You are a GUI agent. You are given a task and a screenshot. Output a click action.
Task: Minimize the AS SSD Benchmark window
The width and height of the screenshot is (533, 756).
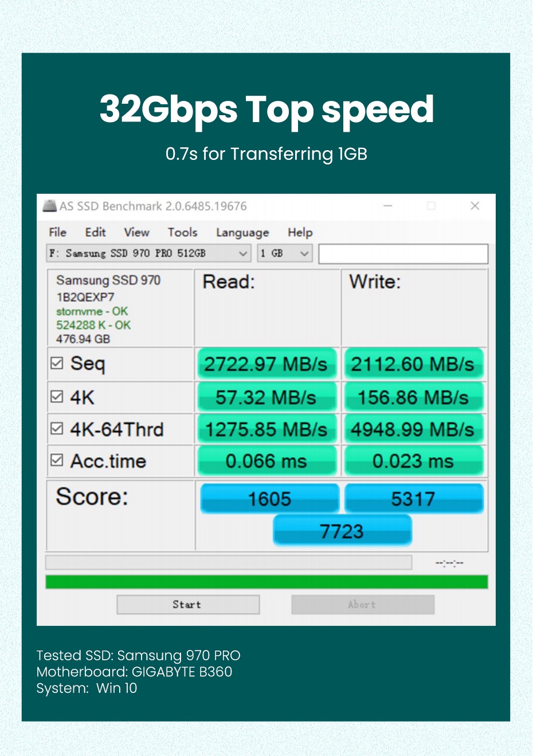click(388, 206)
